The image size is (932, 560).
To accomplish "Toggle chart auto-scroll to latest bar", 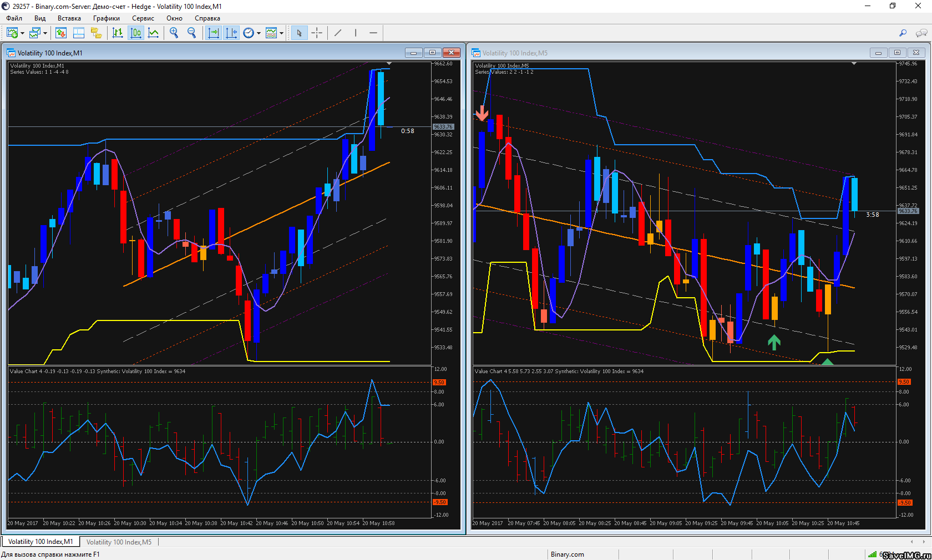I will 213,33.
